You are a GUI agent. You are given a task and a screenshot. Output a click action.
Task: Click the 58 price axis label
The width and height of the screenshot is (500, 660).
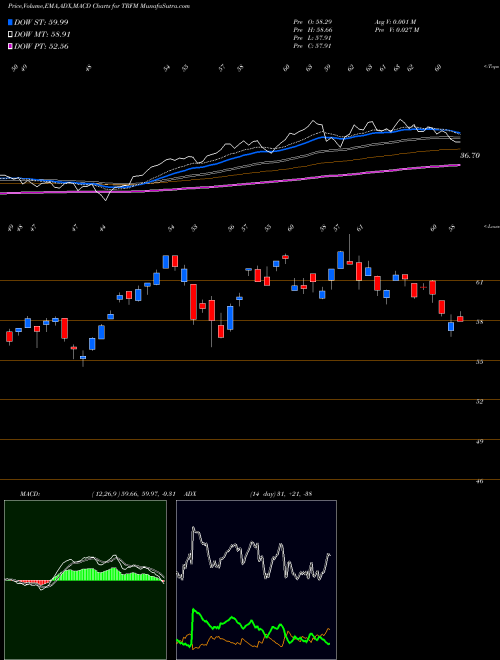(479, 322)
